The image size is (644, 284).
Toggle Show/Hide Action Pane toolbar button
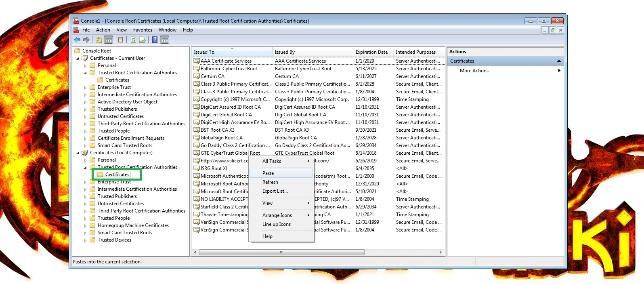click(164, 40)
